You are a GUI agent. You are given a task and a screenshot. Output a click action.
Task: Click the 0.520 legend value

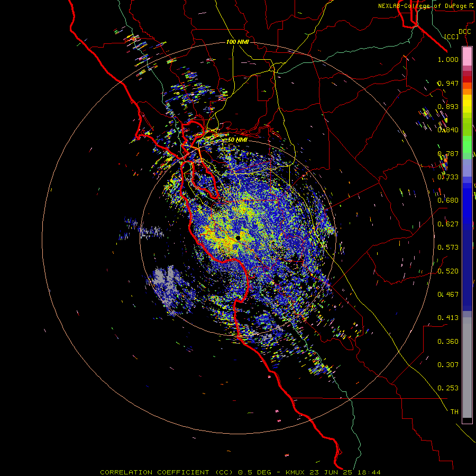coord(448,271)
